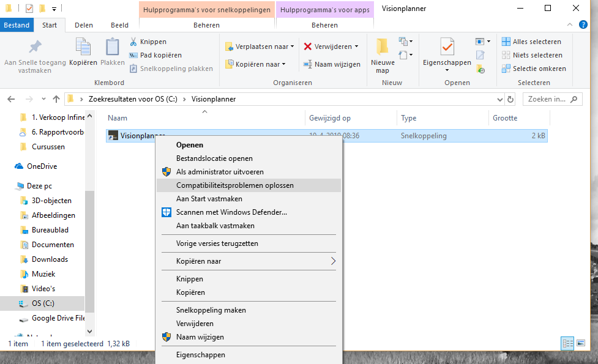Click Niets selecteren in ribbon
Viewport: 598px width, 364px height.
tap(532, 55)
